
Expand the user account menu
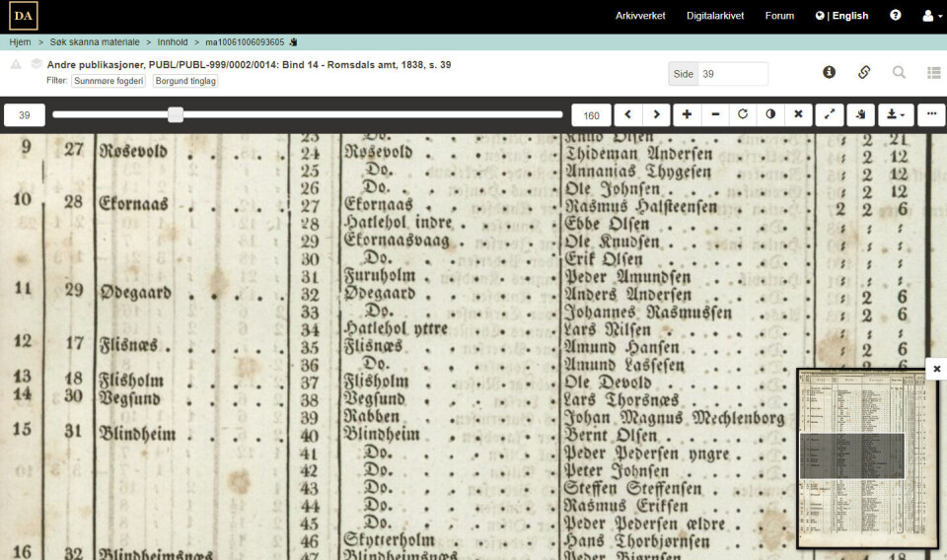coord(932,16)
